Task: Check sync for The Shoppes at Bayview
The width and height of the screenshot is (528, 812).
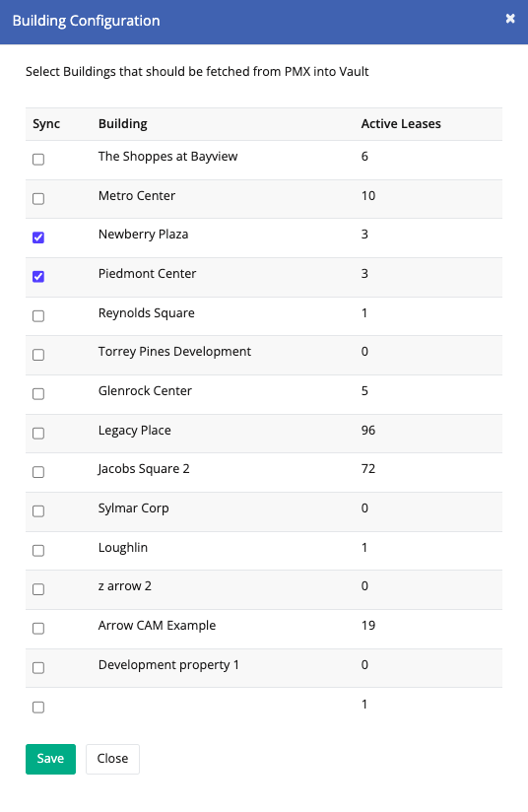Action: pyautogui.click(x=38, y=159)
